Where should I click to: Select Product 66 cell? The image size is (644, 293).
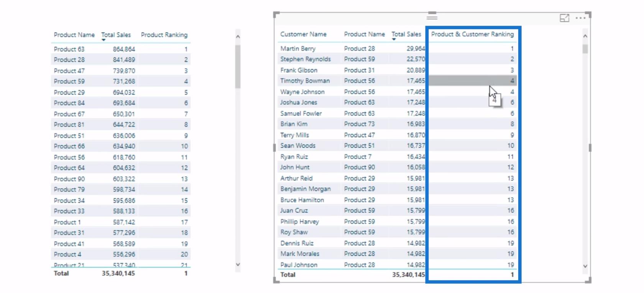coord(69,146)
